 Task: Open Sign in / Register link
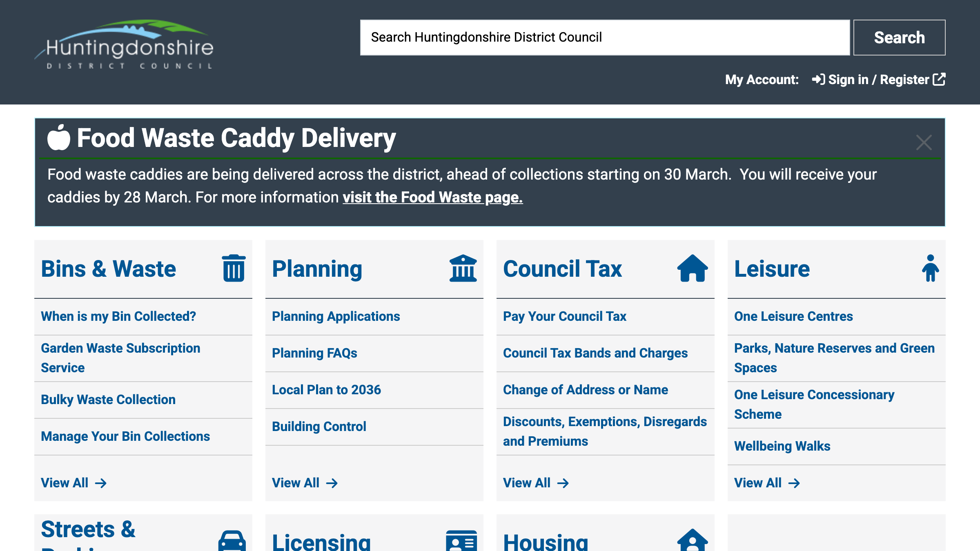878,80
